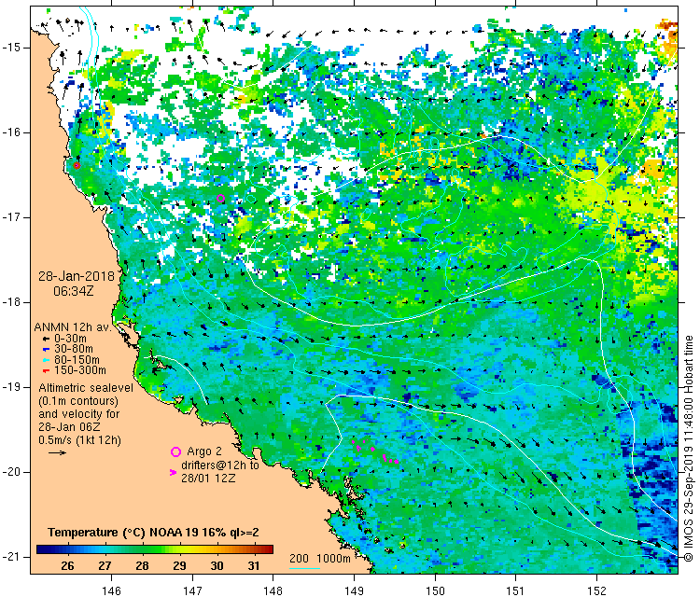Viewport: 700px width, 597px height.
Task: Click the latitude label -15
Action: click(10, 48)
